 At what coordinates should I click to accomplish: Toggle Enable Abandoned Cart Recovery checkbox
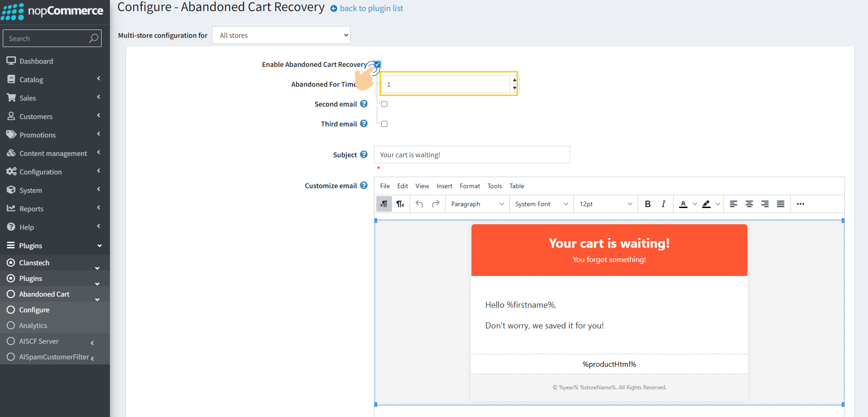[x=377, y=65]
